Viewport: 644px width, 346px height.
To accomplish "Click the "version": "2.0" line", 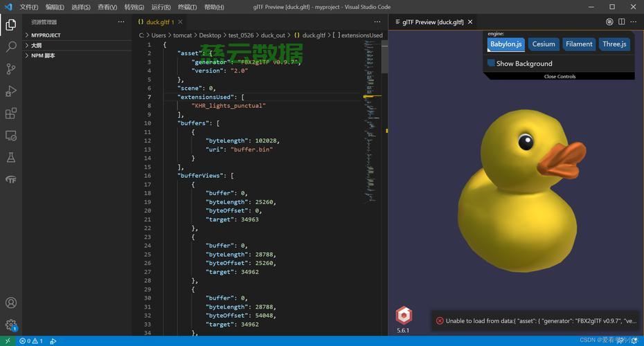I will coord(220,71).
